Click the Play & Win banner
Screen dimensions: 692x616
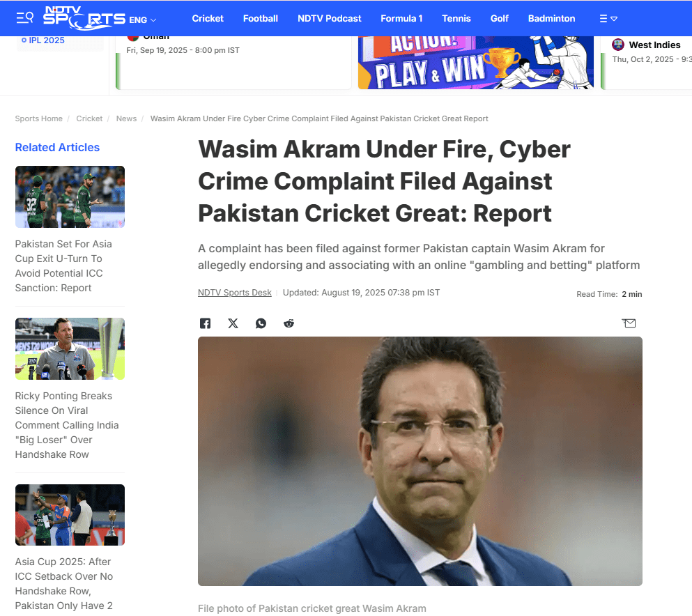(476, 63)
